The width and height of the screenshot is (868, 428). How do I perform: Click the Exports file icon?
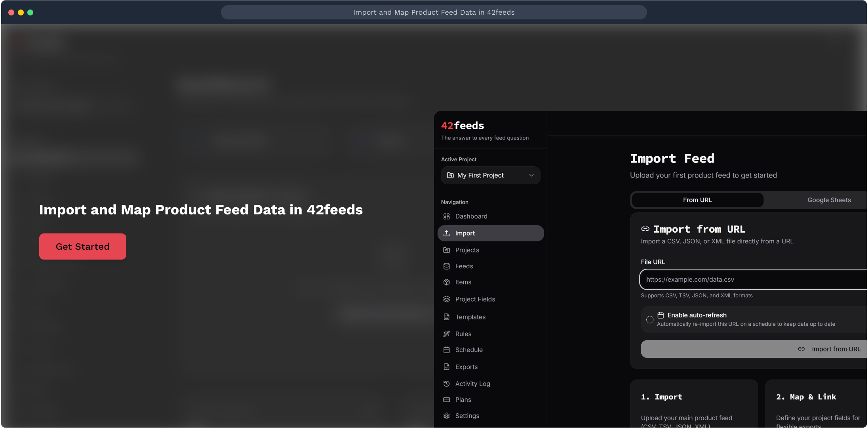click(447, 367)
